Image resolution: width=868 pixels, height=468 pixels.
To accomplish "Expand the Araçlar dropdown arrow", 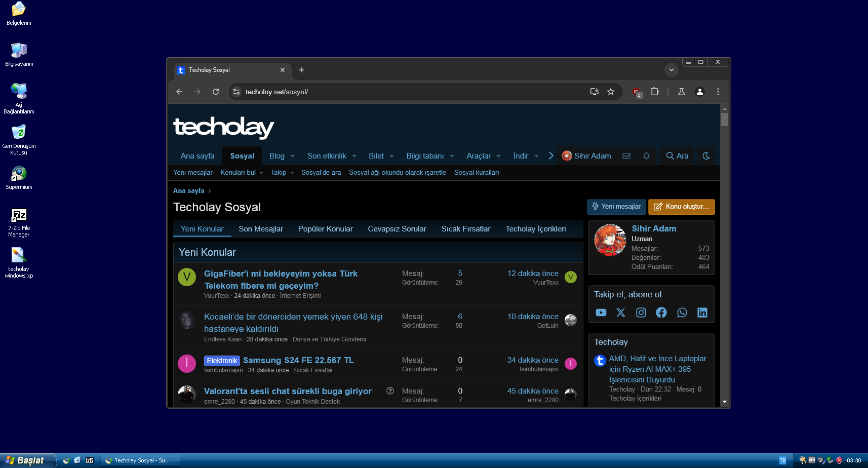I will coord(498,156).
